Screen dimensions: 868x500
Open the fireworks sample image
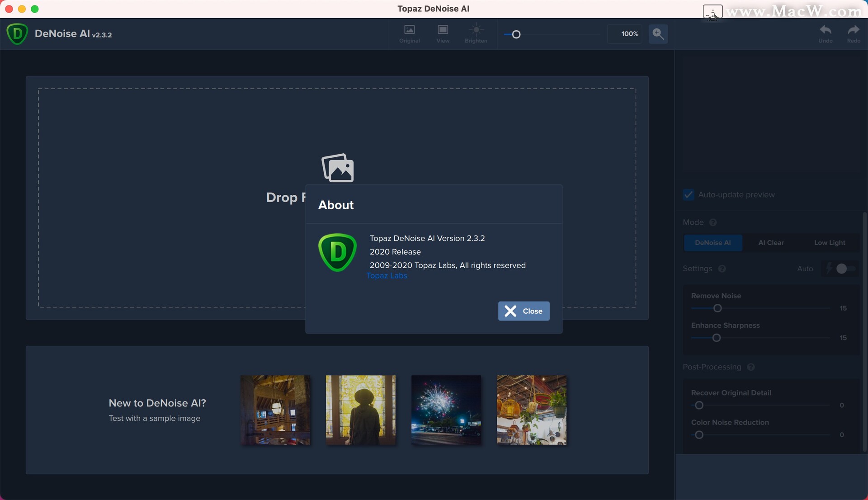pyautogui.click(x=446, y=410)
